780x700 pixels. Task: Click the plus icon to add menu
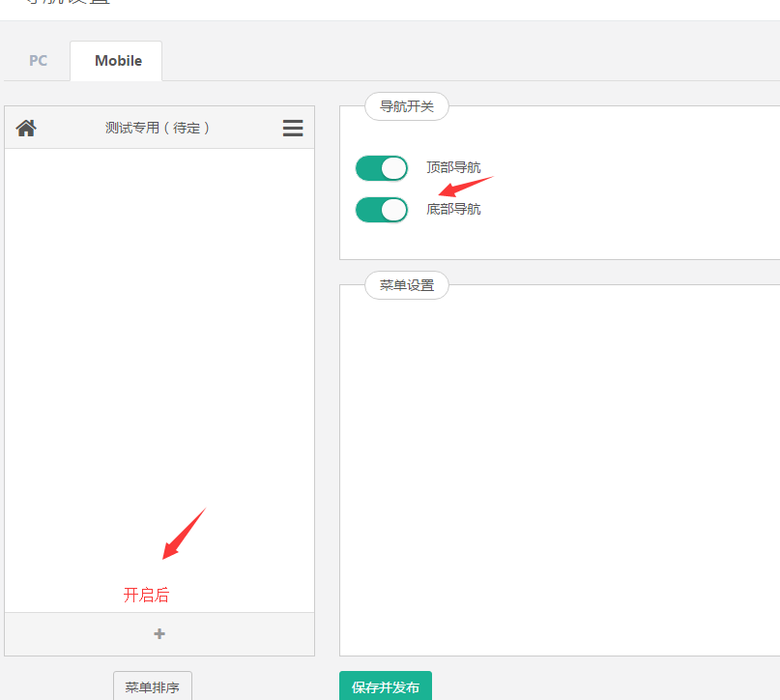tap(159, 634)
